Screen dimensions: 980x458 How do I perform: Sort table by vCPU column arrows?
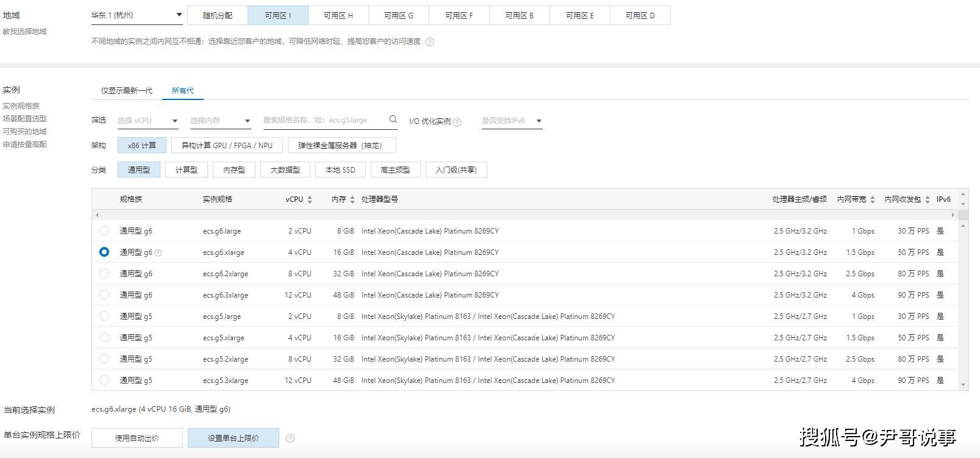310,199
